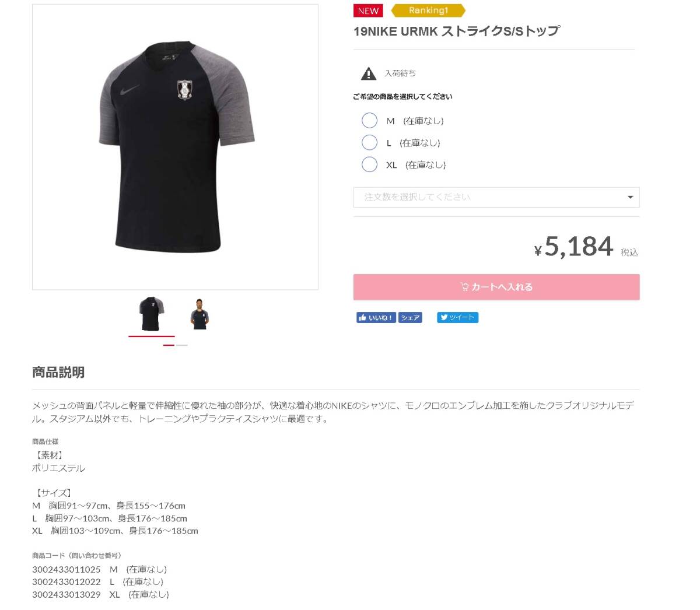Screen dimensions: 700x610
Task: Click the first red slide indicator dash
Action: (x=169, y=345)
